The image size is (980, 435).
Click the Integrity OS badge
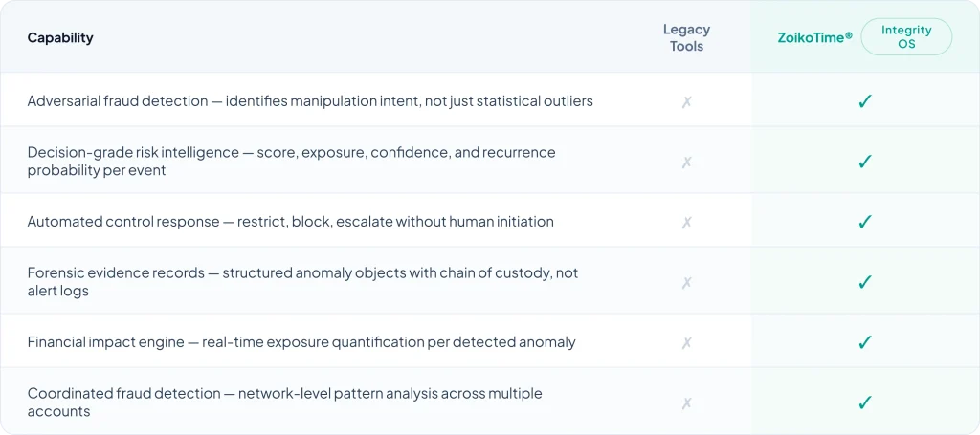[x=905, y=37]
